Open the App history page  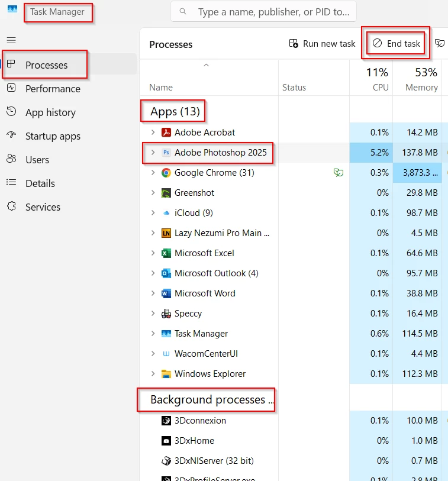tap(69, 112)
